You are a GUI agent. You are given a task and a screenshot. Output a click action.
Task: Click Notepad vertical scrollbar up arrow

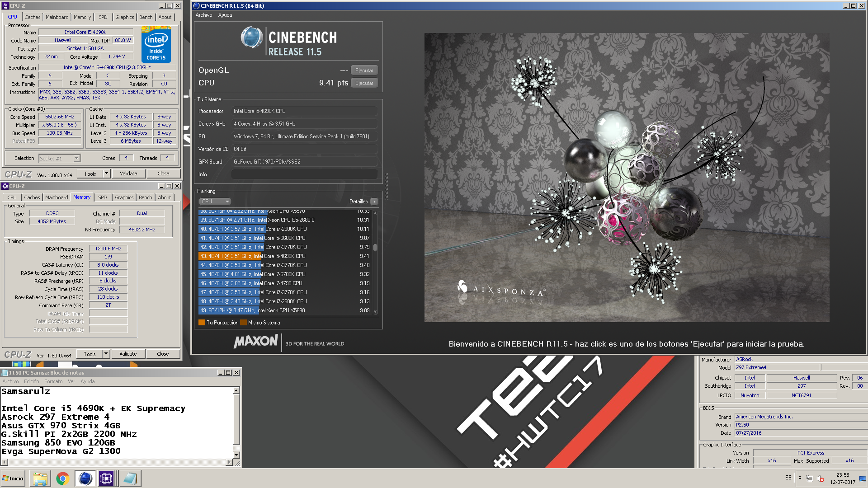click(236, 390)
